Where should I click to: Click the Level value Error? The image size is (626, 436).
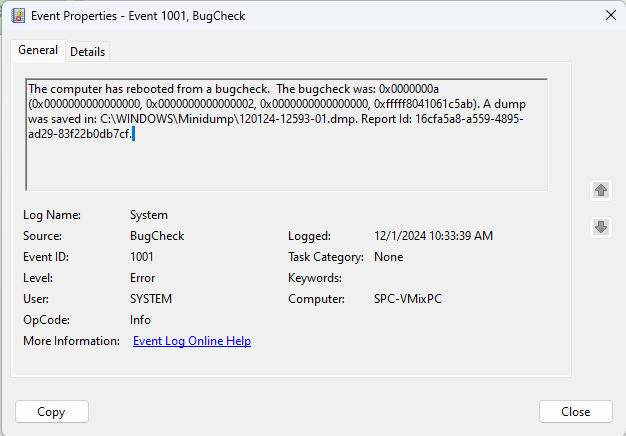coord(143,278)
